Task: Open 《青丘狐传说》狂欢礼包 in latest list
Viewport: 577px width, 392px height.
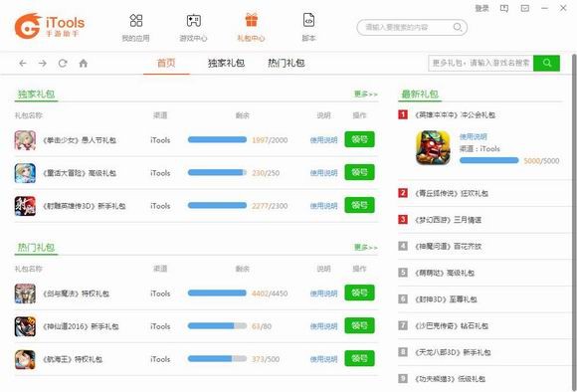Action: click(452, 193)
